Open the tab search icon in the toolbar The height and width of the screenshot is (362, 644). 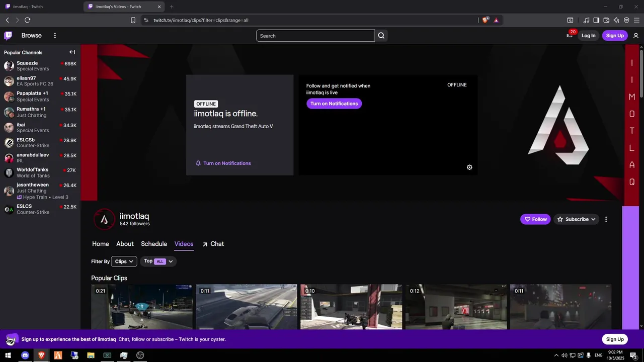pyautogui.click(x=570, y=20)
